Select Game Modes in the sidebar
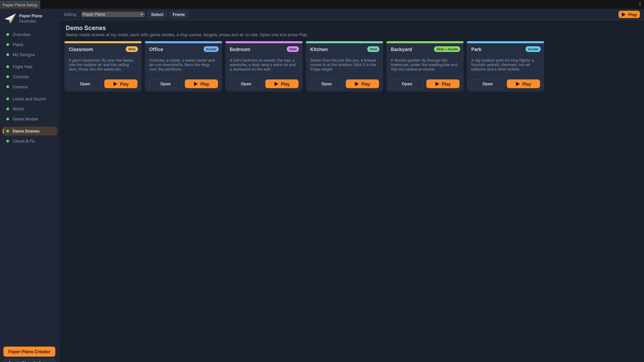Screen dimensions: 644x362 point(30,119)
